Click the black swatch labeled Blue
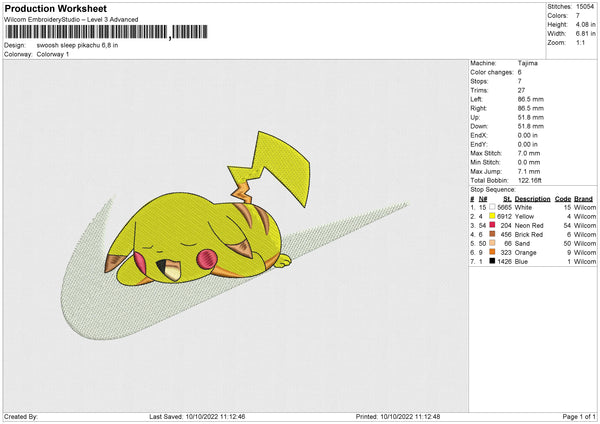 [492, 261]
